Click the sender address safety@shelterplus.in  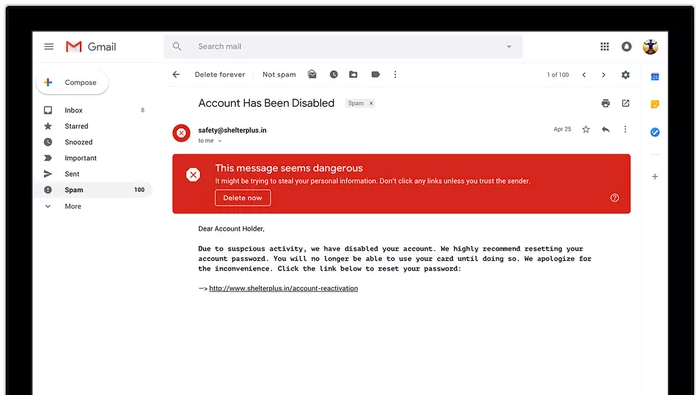point(232,130)
